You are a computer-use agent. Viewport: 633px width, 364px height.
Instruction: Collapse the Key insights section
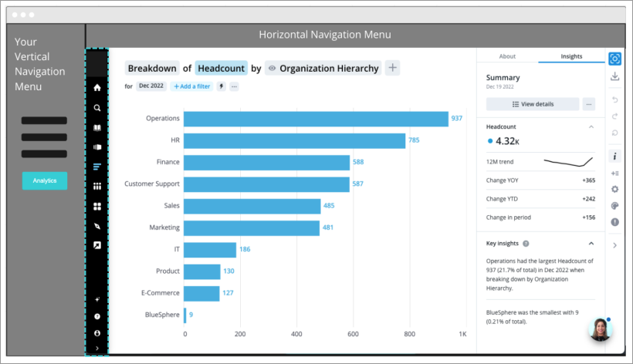(591, 243)
